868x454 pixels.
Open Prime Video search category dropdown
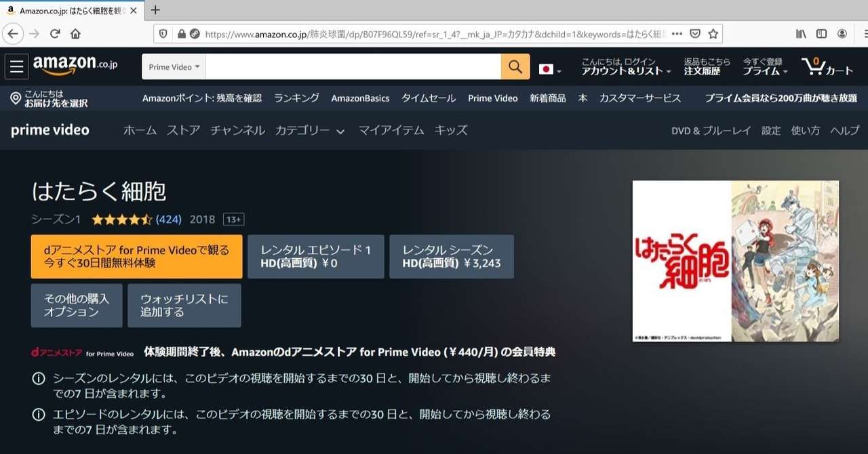point(174,66)
